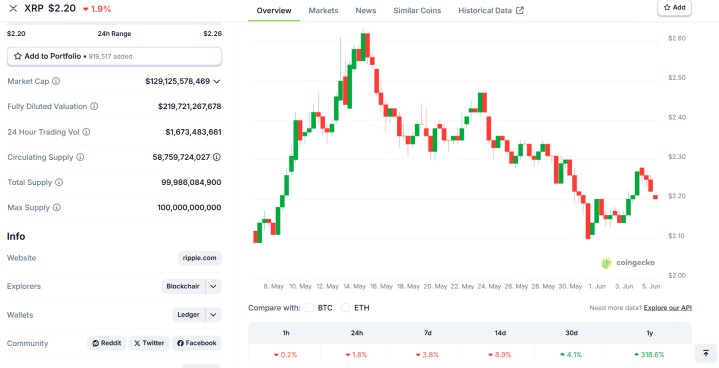The image size is (719, 368).
Task: Open the Explore our API link
Action: [668, 308]
